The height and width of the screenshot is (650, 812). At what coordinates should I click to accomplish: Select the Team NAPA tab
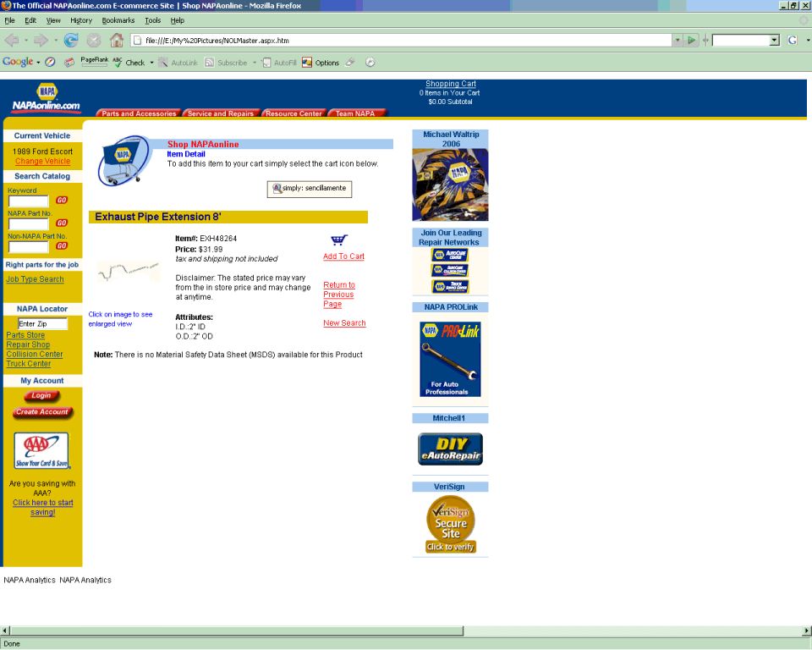click(356, 113)
